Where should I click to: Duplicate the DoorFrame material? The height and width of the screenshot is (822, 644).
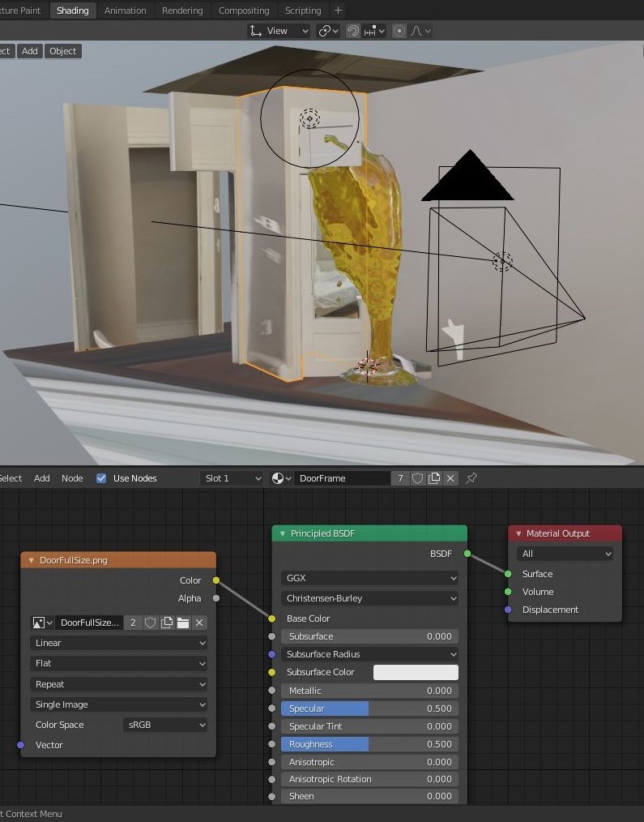pos(434,478)
